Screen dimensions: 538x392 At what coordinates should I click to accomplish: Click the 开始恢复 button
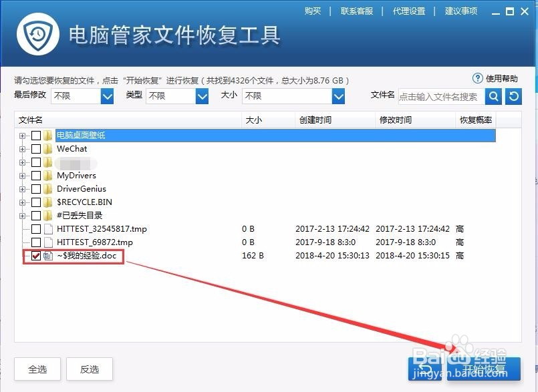click(484, 369)
